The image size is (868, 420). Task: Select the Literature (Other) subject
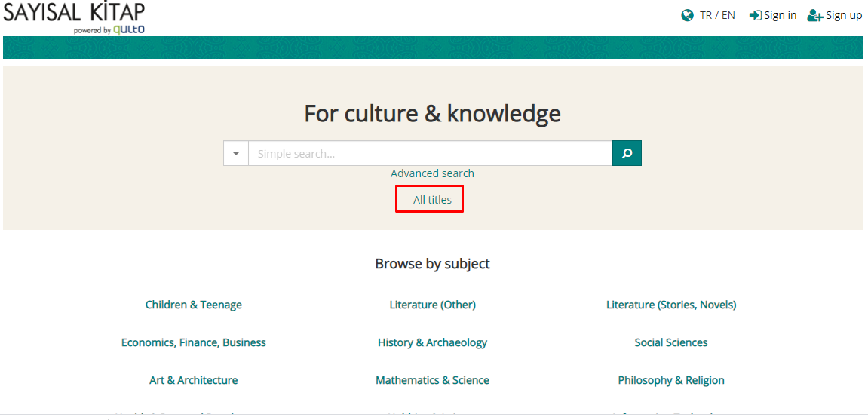(x=432, y=305)
